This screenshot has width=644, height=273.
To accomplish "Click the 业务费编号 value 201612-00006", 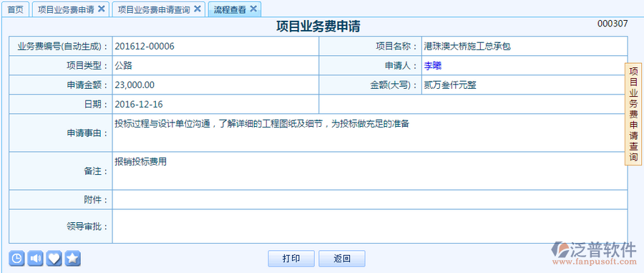I will [x=145, y=47].
